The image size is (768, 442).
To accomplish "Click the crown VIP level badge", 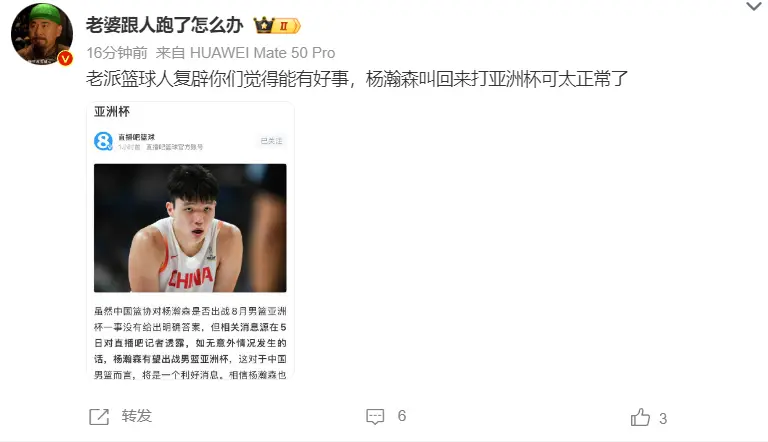I will click(277, 25).
